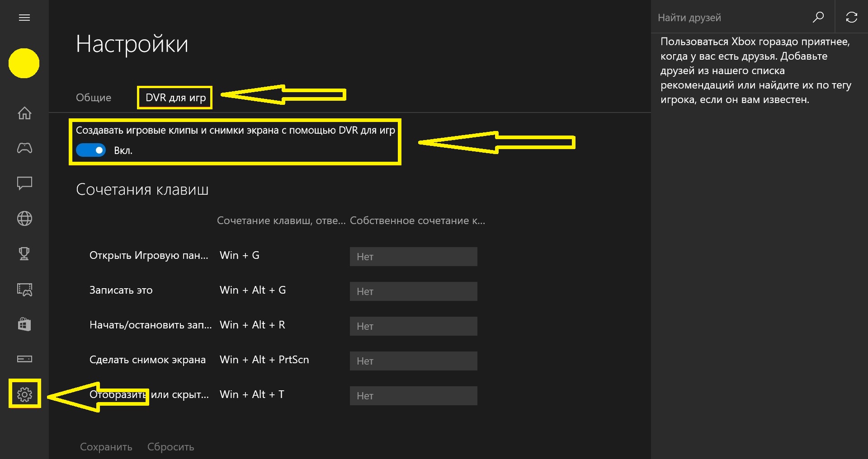Screen dimensions: 868x459
Task: Open the hamburger navigation menu
Action: pyautogui.click(x=24, y=18)
